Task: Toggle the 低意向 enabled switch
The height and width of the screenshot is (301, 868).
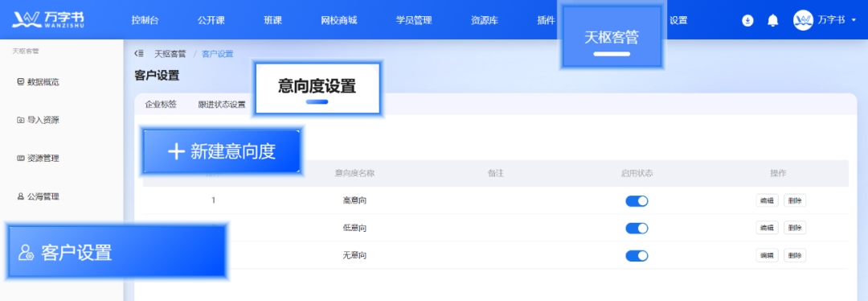Action: click(x=637, y=228)
